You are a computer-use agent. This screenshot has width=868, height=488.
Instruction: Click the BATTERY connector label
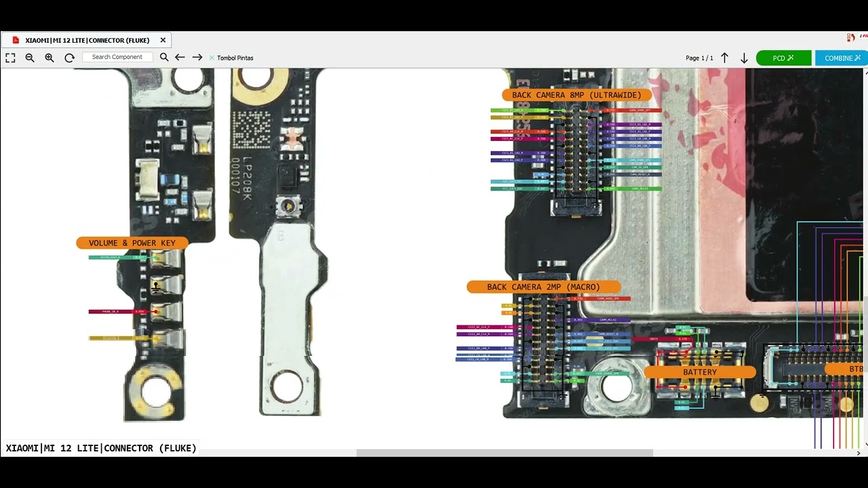[x=700, y=372]
